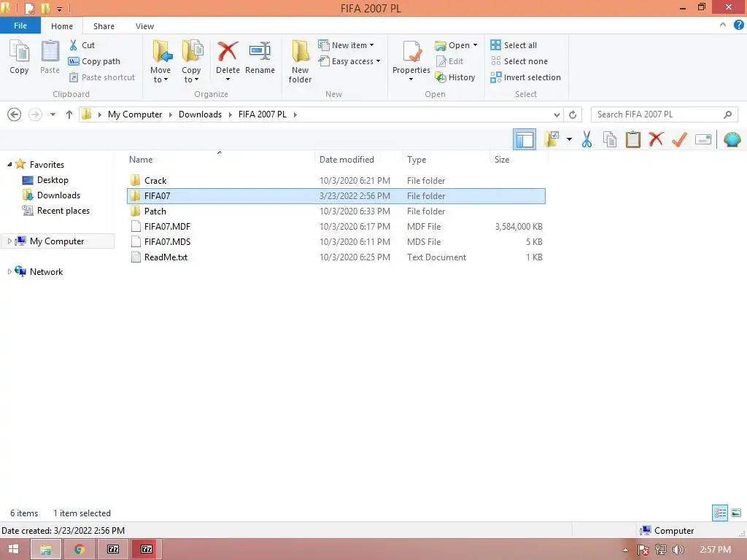Open the ribbon Help question mark
Image resolution: width=747 pixels, height=560 pixels.
pyautogui.click(x=739, y=26)
